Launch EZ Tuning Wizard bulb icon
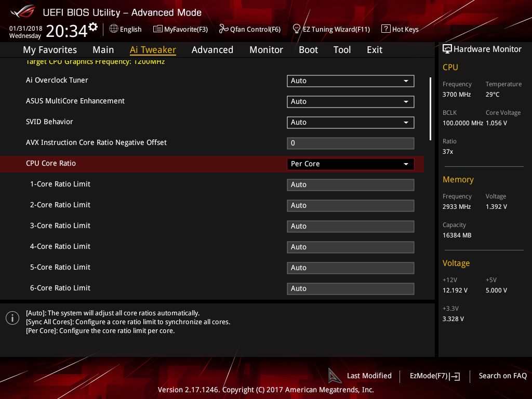The height and width of the screenshot is (399, 532). tap(297, 29)
